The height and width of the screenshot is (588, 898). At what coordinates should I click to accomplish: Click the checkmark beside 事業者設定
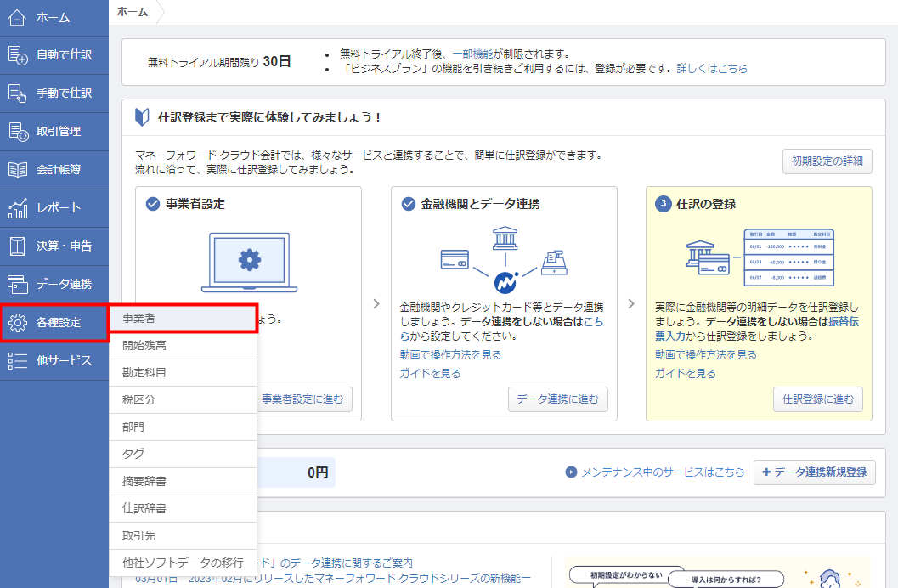tap(153, 204)
